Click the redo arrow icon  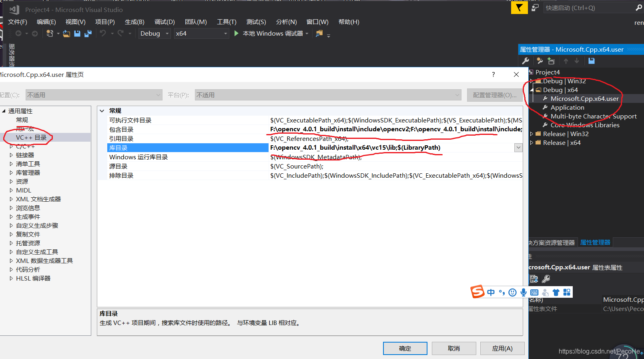click(120, 33)
